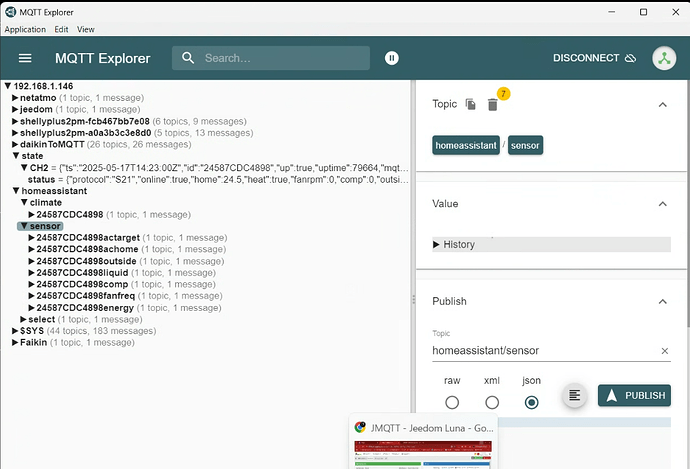Collapse the Publish panel section
Screen dimensions: 690x469
point(662,302)
